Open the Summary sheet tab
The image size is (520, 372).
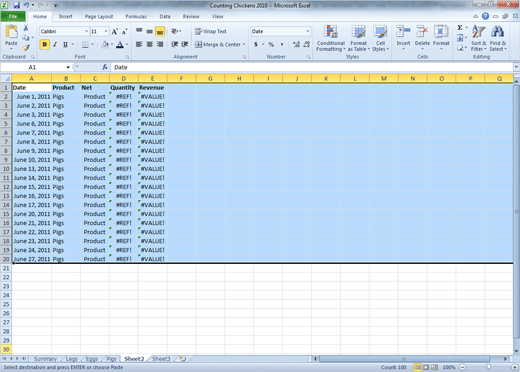(45, 359)
